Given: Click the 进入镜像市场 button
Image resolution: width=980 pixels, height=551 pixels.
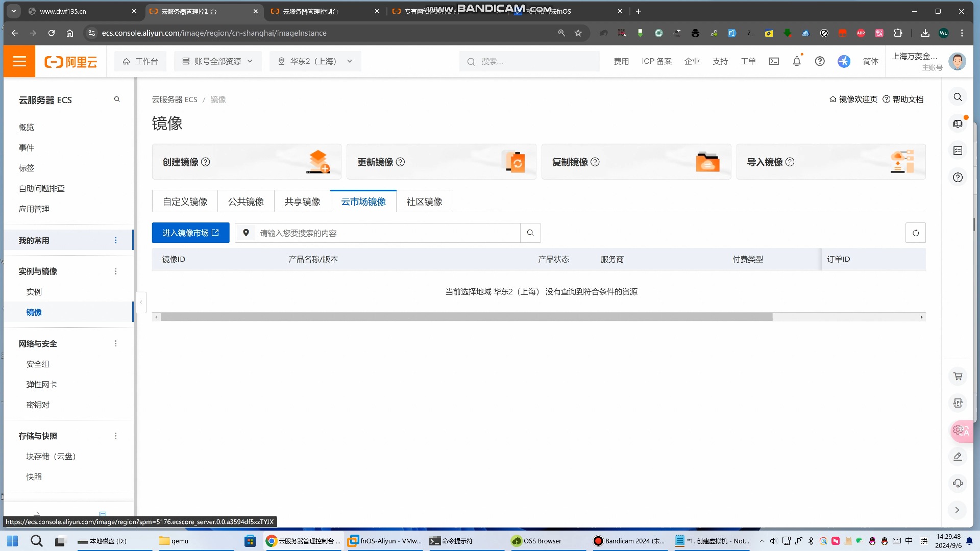Looking at the screenshot, I should click(x=190, y=233).
